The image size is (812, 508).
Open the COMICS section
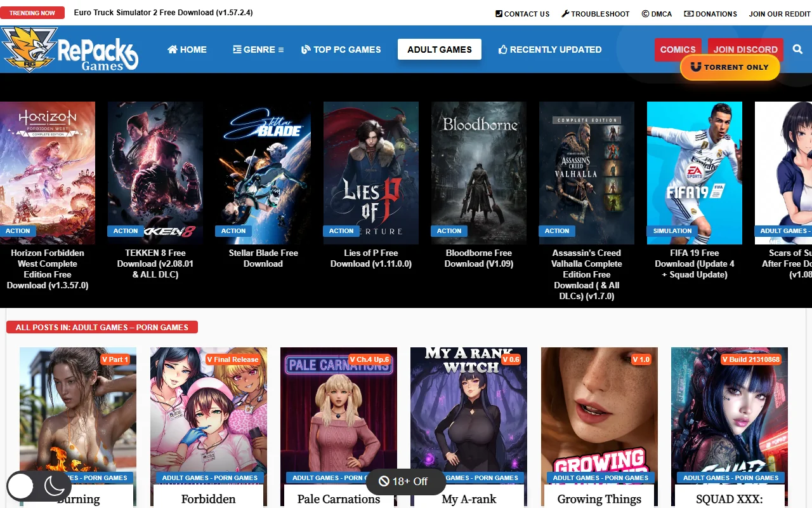(x=678, y=49)
